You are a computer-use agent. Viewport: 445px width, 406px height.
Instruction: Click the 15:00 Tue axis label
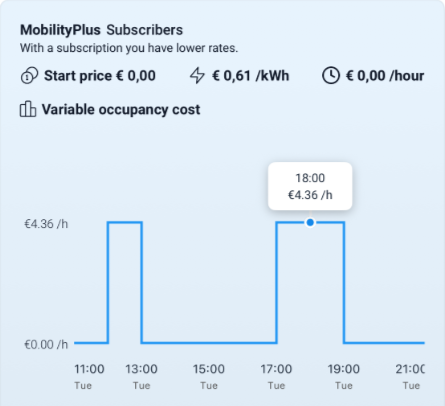click(x=209, y=377)
